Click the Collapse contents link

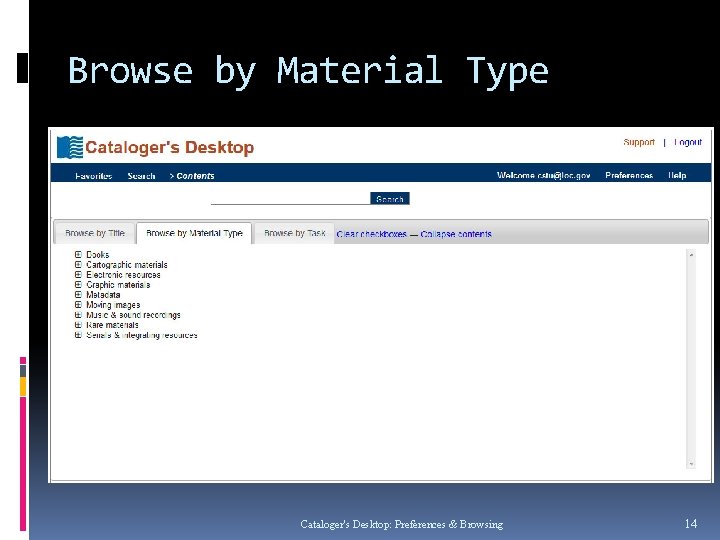(x=456, y=234)
